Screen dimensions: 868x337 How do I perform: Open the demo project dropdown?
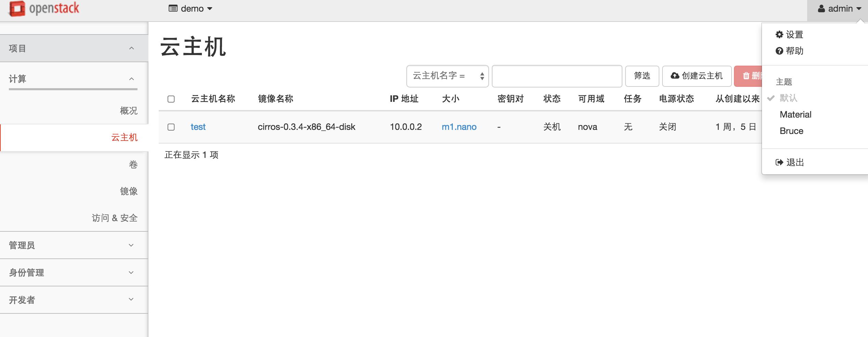pos(190,9)
